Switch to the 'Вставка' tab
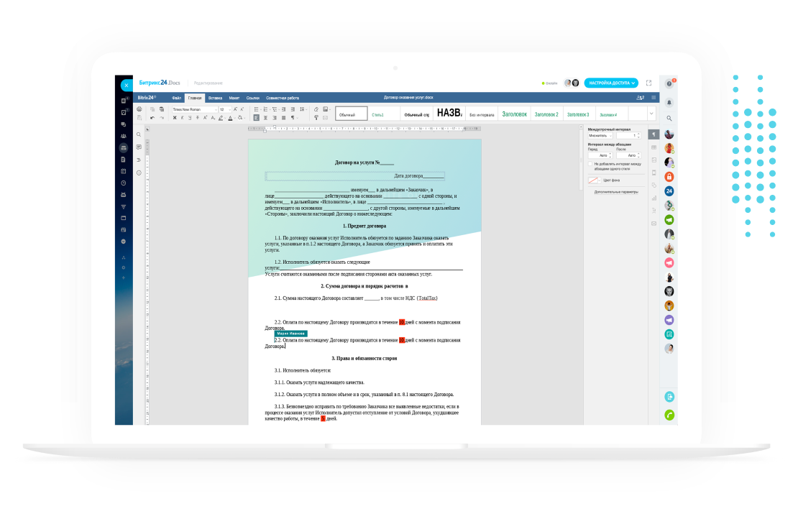Viewport: 798px width, 532px height. click(x=215, y=97)
